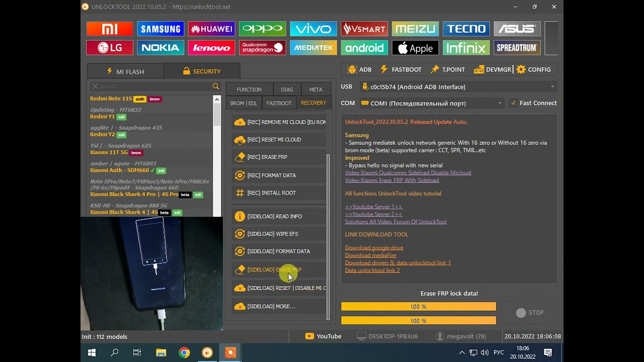Open the BROM | EDL tab
The height and width of the screenshot is (362, 644).
[244, 103]
